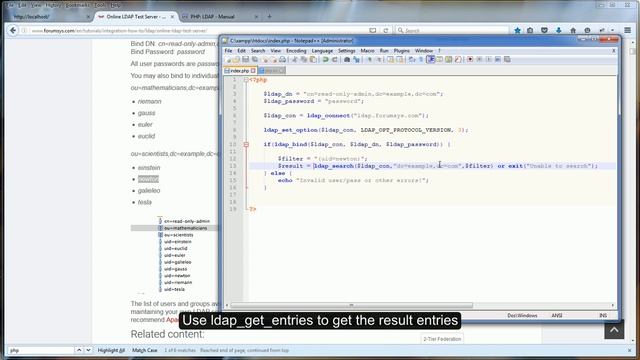Undo with the green Undo arrow icon
The width and height of the screenshot is (640, 360).
[x=326, y=60]
